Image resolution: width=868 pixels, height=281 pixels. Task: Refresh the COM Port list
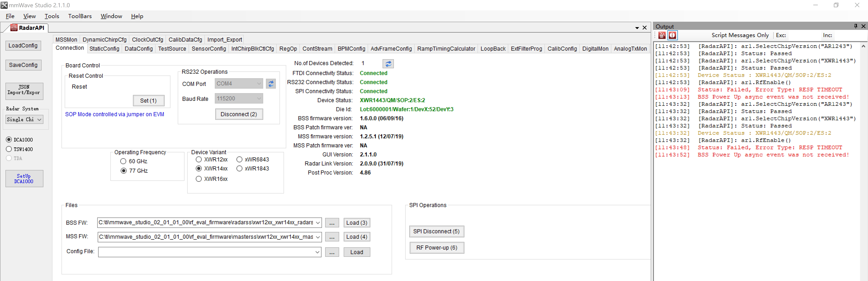[x=271, y=84]
